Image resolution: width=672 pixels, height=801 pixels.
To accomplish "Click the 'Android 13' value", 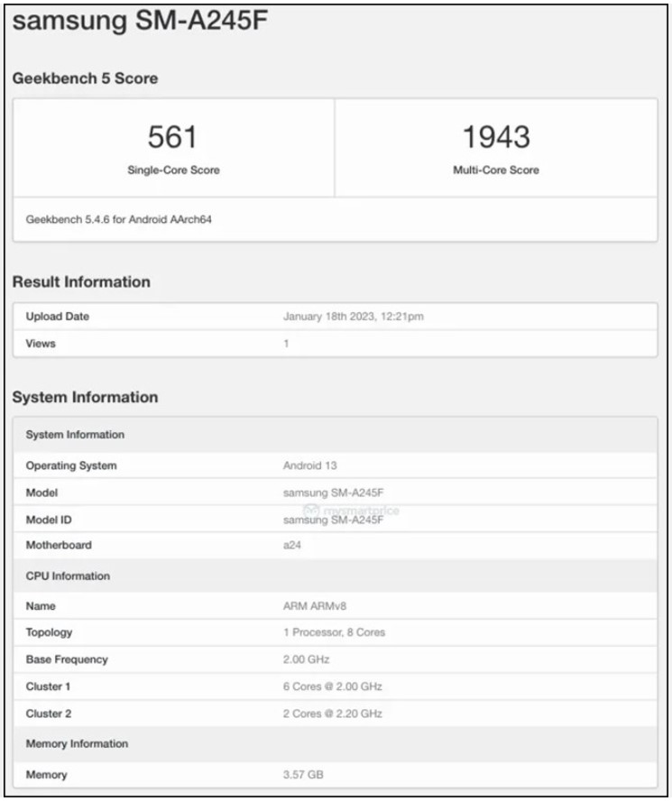I will click(x=309, y=465).
